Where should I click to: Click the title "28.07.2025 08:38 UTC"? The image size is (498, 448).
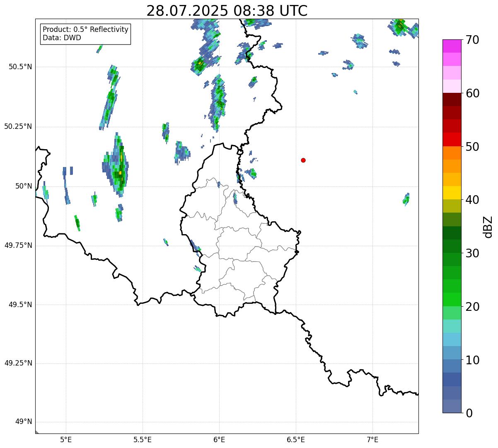(x=227, y=11)
